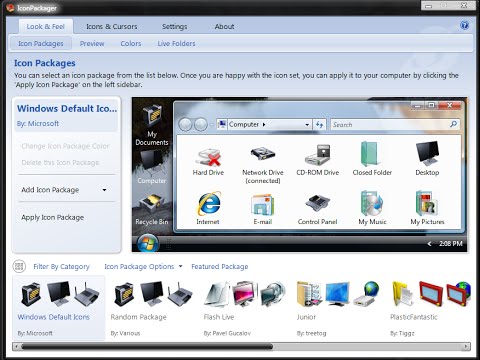The image size is (480, 360).
Task: Open the Settings tab
Action: [174, 27]
